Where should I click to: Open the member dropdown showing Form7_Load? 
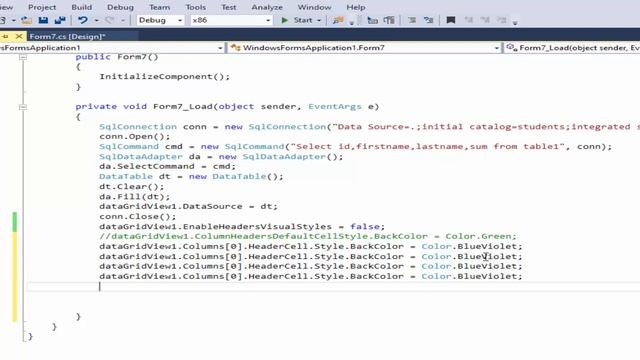[572, 48]
